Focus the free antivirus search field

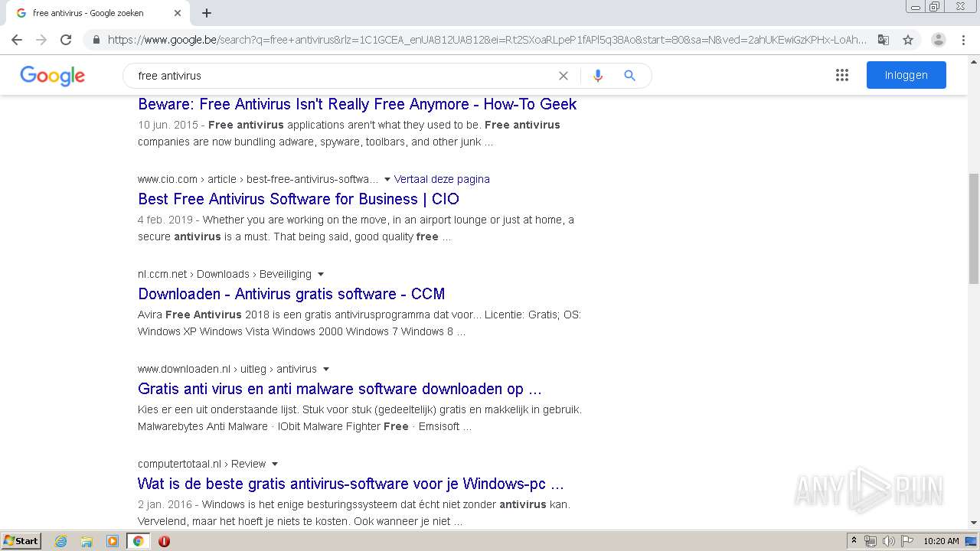(345, 76)
